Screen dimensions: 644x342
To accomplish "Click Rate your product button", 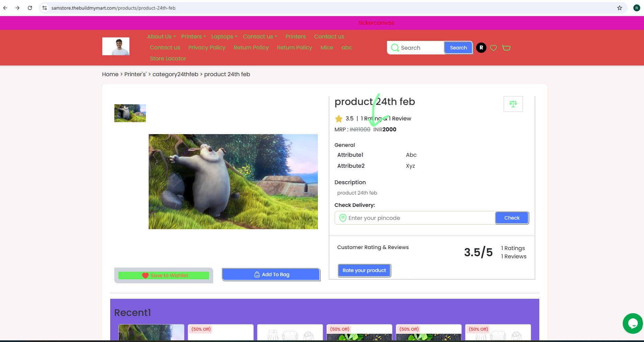I will pyautogui.click(x=364, y=270).
